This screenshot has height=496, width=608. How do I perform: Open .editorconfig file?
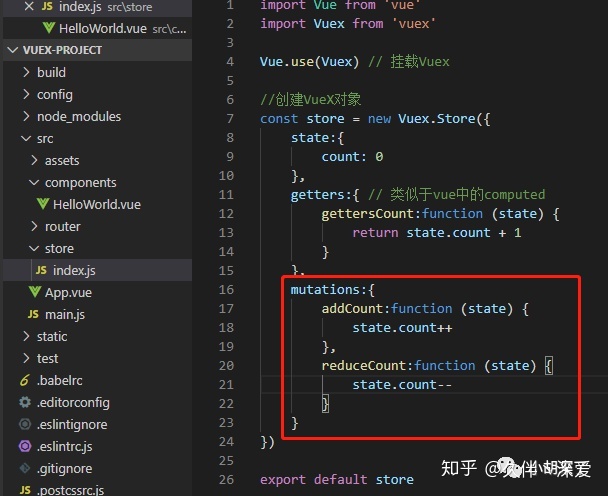(x=73, y=403)
